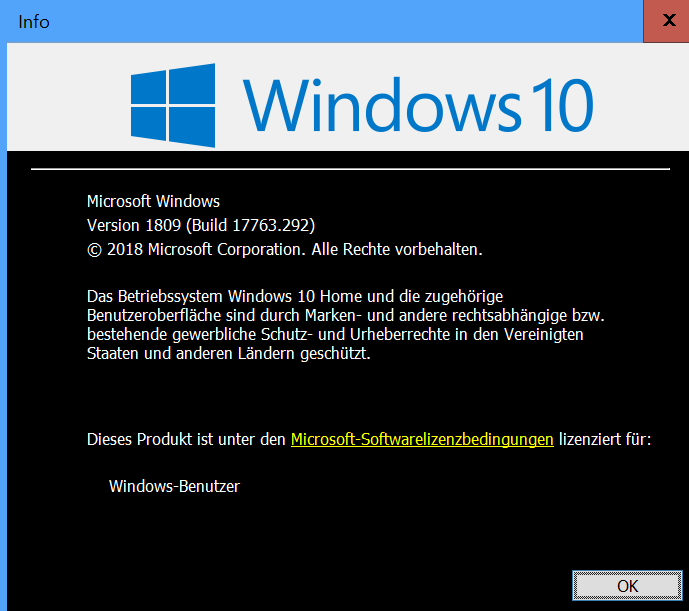Select the 'Version 1809 (Build 17763.292)' text
Screen dimensions: 689x611
coord(201,225)
